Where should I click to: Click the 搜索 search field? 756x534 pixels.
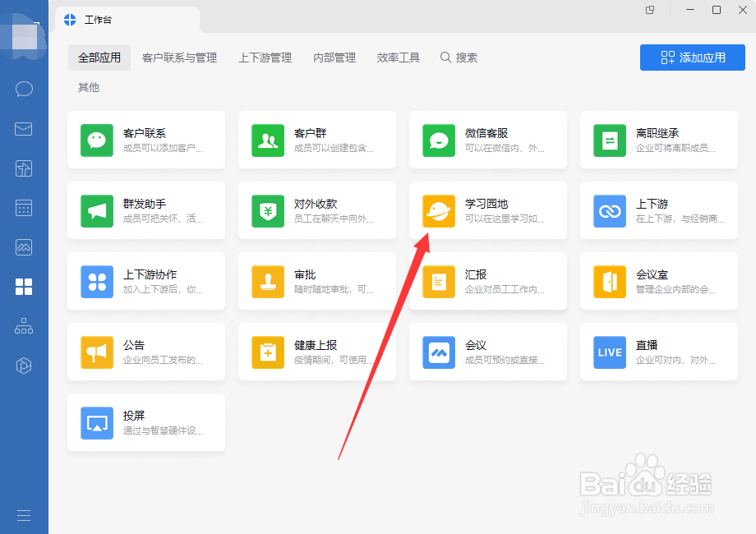(x=459, y=58)
